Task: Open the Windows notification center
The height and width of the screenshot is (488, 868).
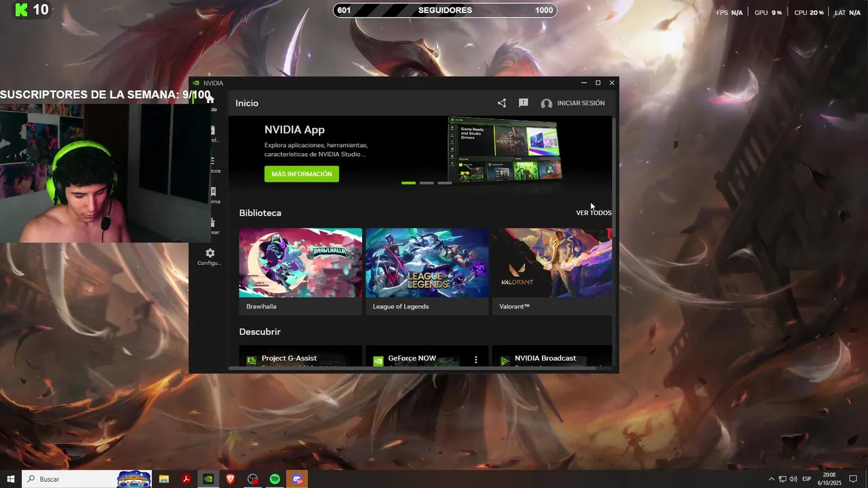Action: [x=854, y=479]
